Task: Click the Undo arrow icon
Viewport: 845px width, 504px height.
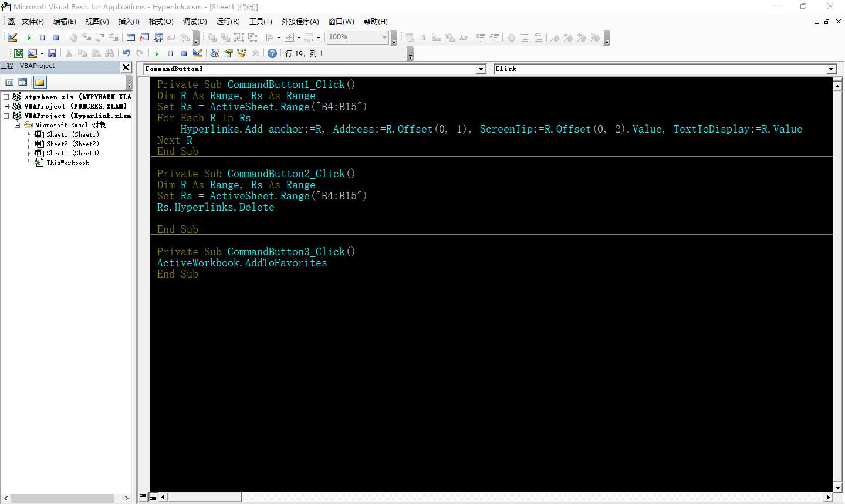Action: tap(126, 53)
